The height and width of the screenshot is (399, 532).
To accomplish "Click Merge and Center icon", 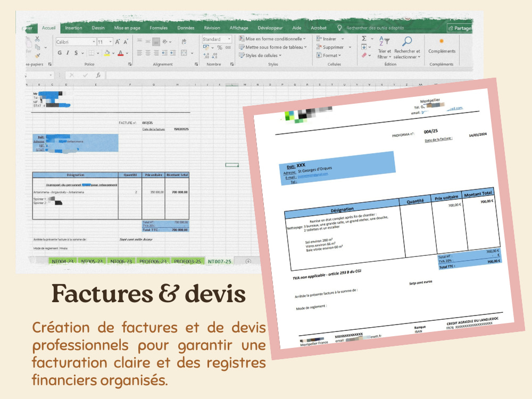I will [x=184, y=53].
